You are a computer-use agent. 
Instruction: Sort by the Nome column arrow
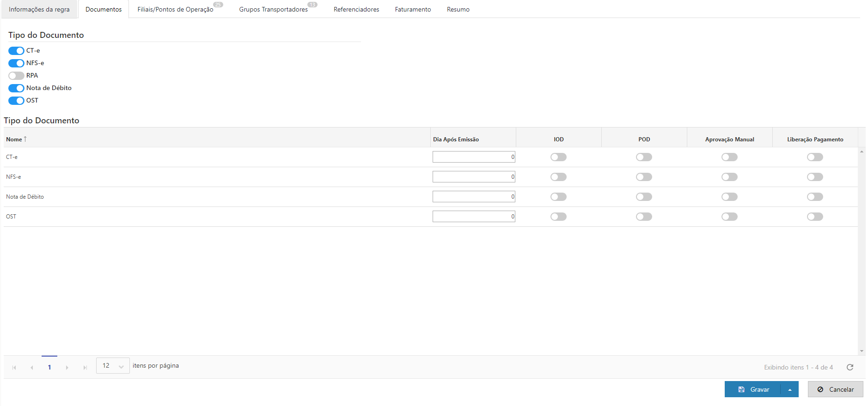pyautogui.click(x=25, y=139)
